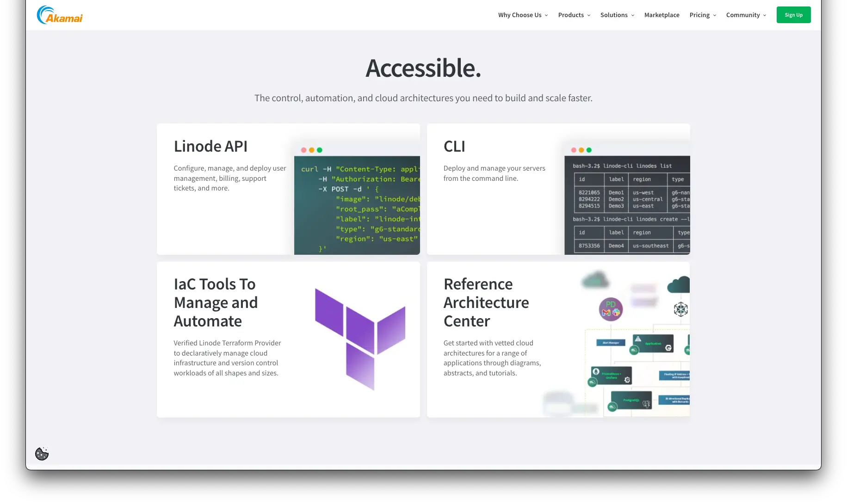Image resolution: width=847 pixels, height=504 pixels.
Task: Click 'Verified Linode Terraform Provider' description
Action: [227, 358]
